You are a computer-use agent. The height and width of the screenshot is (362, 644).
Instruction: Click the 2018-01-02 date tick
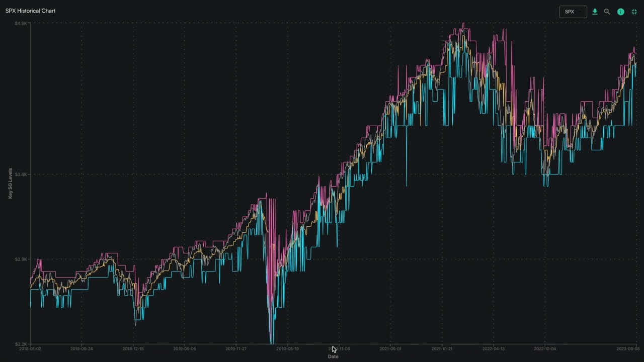coord(30,348)
